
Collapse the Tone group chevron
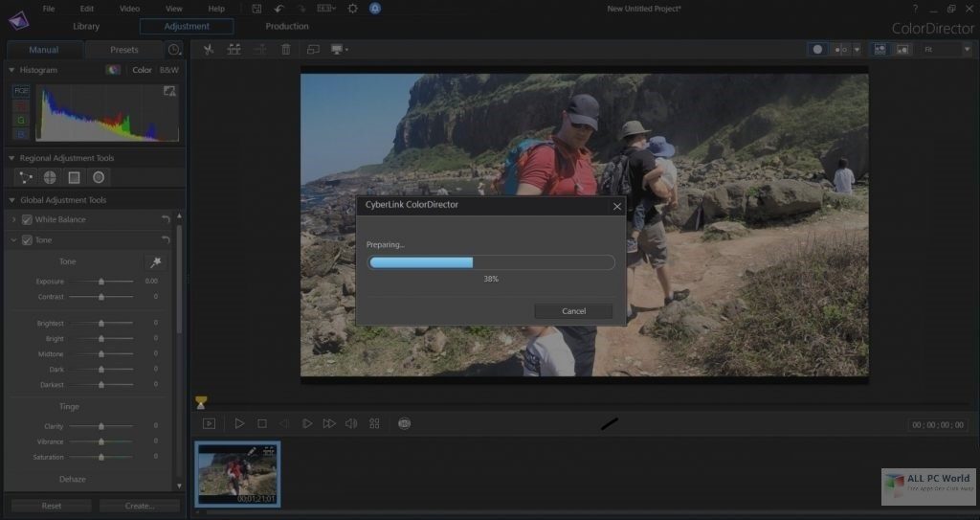point(13,240)
